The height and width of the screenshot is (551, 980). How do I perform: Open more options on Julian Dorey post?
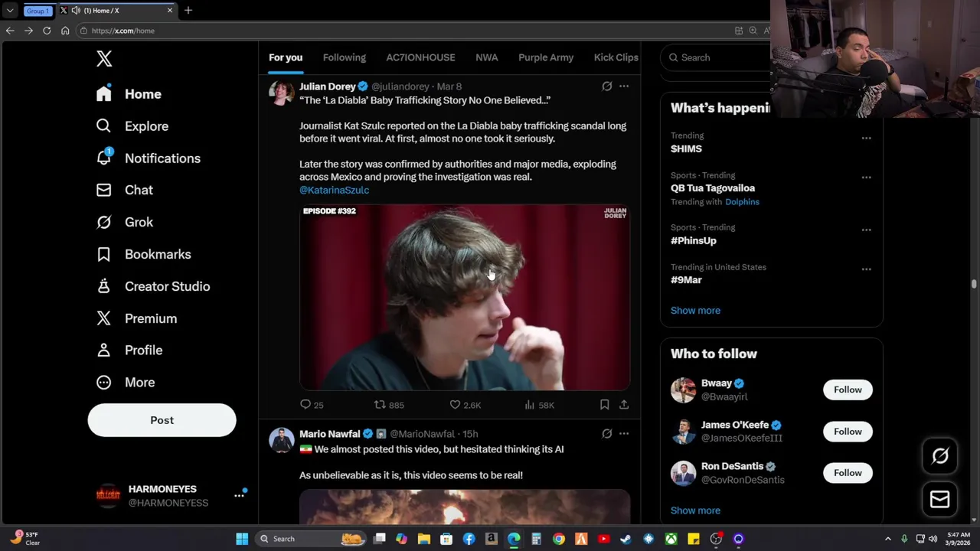click(x=624, y=86)
